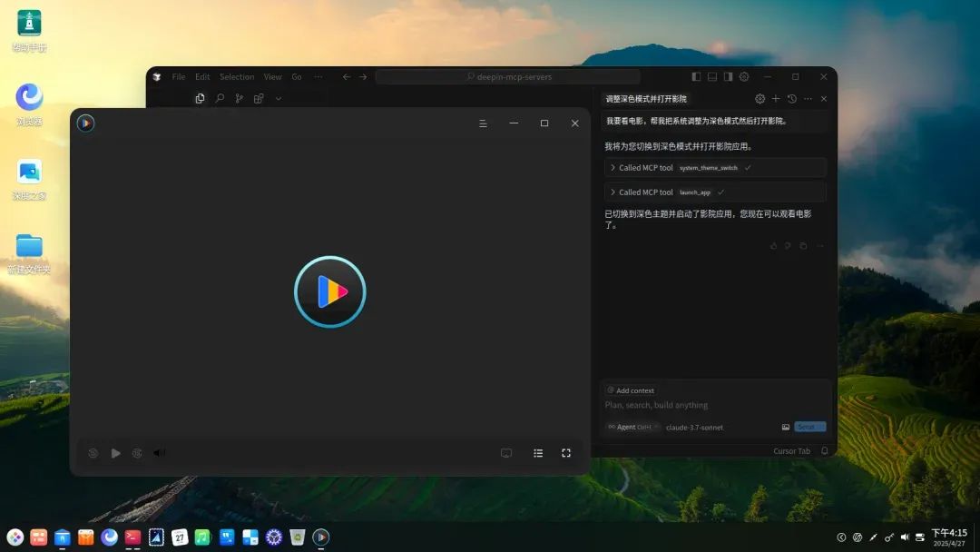The width and height of the screenshot is (980, 552).
Task: Open the playlist in Movie player
Action: [538, 453]
